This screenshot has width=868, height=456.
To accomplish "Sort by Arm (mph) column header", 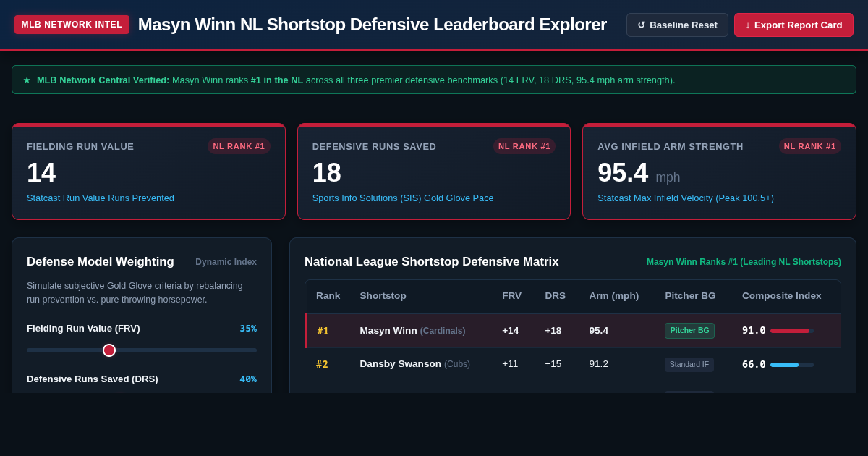I will point(613,296).
